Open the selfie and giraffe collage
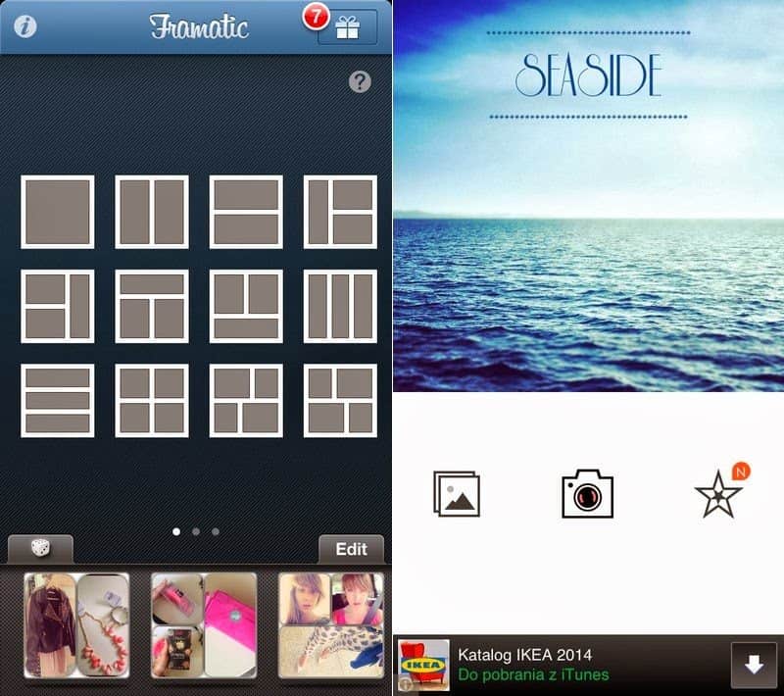 tap(331, 625)
